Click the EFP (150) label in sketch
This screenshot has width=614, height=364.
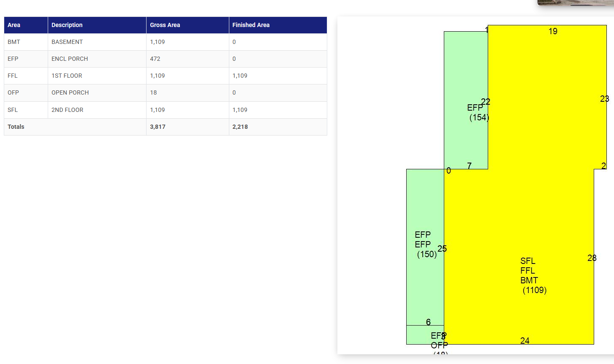tap(426, 244)
